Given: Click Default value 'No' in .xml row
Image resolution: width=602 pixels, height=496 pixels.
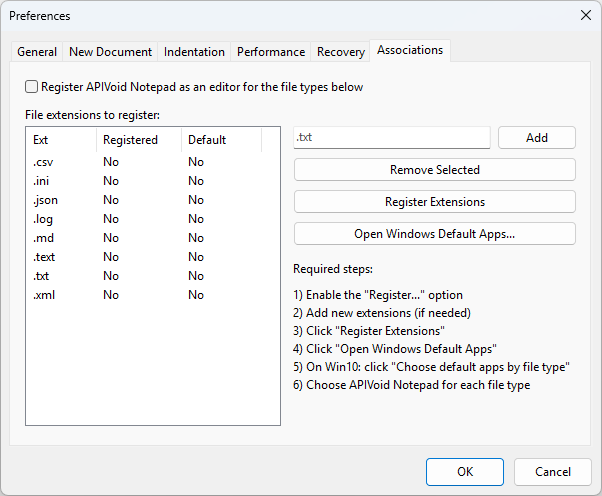Looking at the screenshot, I should (196, 295).
